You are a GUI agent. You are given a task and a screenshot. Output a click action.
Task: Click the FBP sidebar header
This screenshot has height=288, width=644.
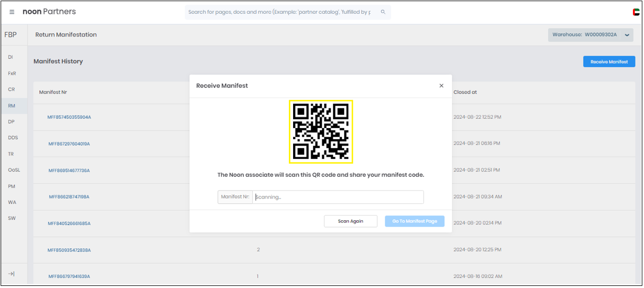pos(11,35)
